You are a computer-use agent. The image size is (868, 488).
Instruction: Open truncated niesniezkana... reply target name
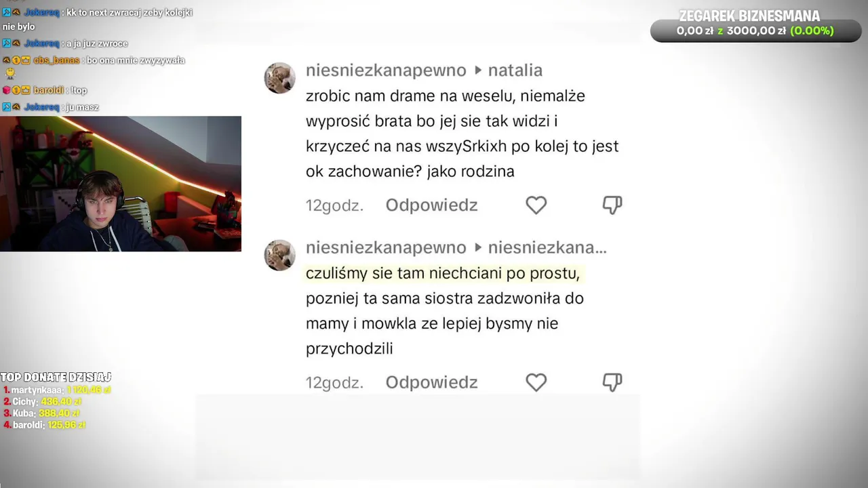[547, 247]
